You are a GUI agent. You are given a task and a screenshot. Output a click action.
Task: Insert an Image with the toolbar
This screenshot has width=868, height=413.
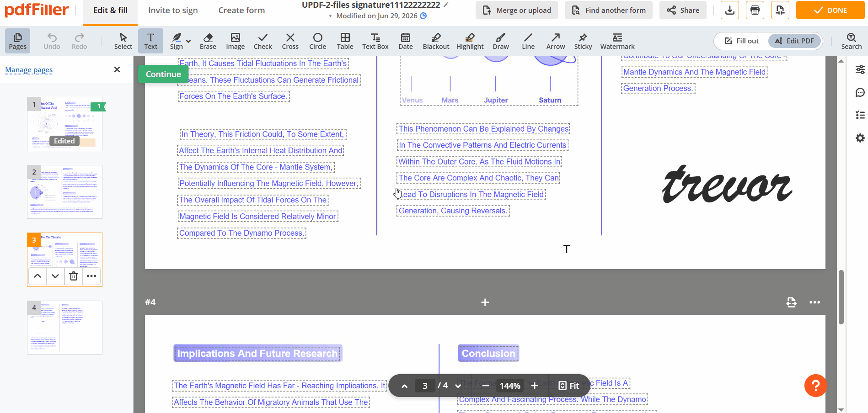click(x=235, y=41)
